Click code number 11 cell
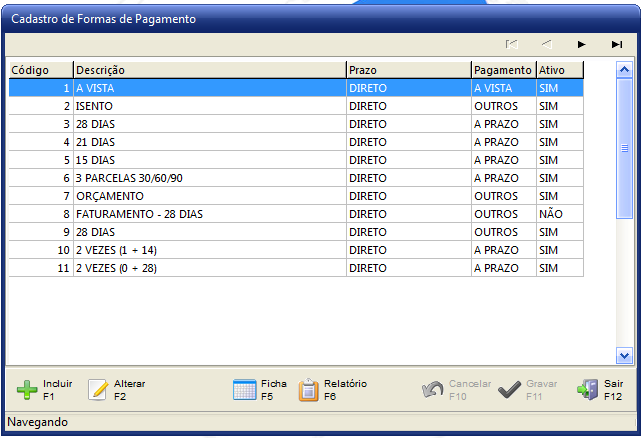The width and height of the screenshot is (643, 438). pos(41,269)
